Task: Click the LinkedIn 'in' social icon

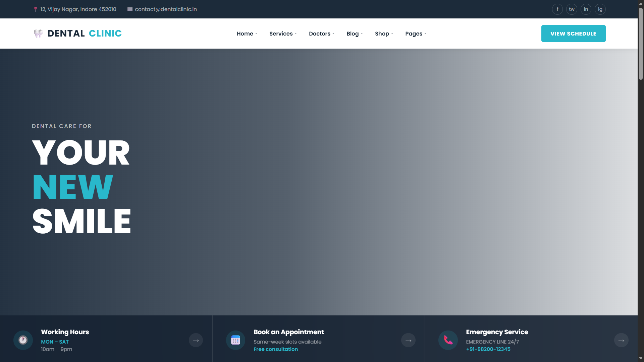Action: (x=586, y=9)
